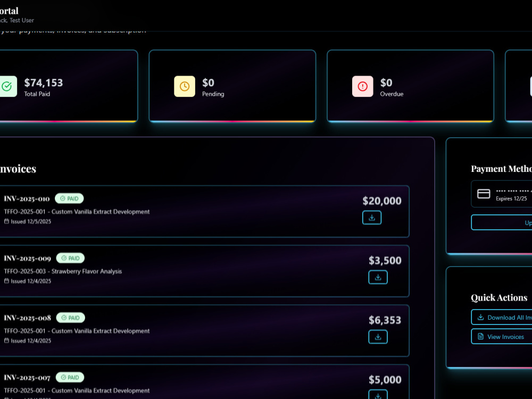
Task: Open View Invoices quick action
Action: 502,337
